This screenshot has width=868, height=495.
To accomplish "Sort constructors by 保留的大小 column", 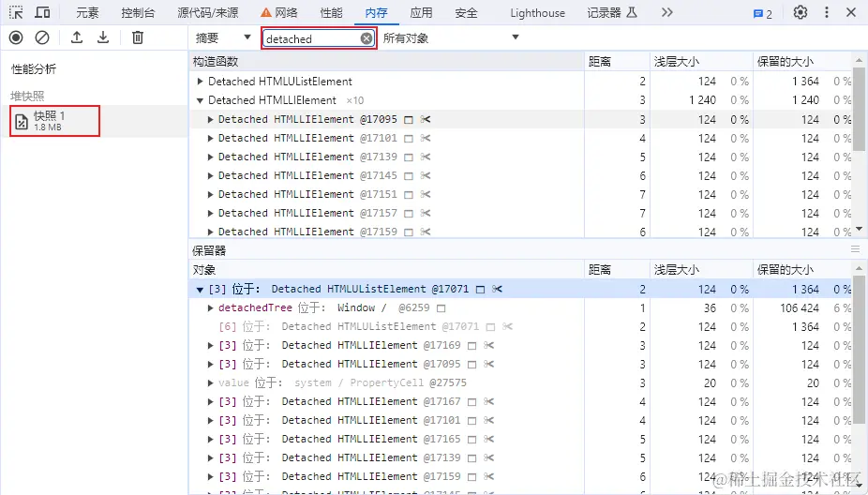I will (801, 62).
